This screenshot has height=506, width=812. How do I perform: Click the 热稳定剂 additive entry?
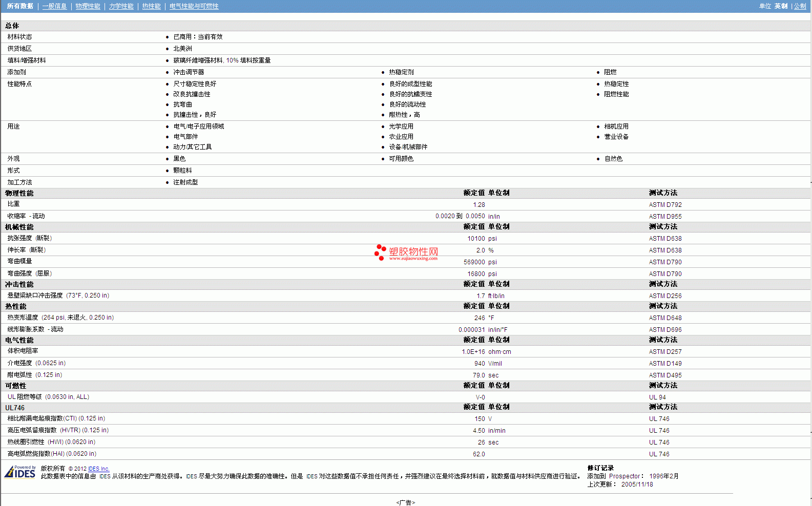pos(401,72)
